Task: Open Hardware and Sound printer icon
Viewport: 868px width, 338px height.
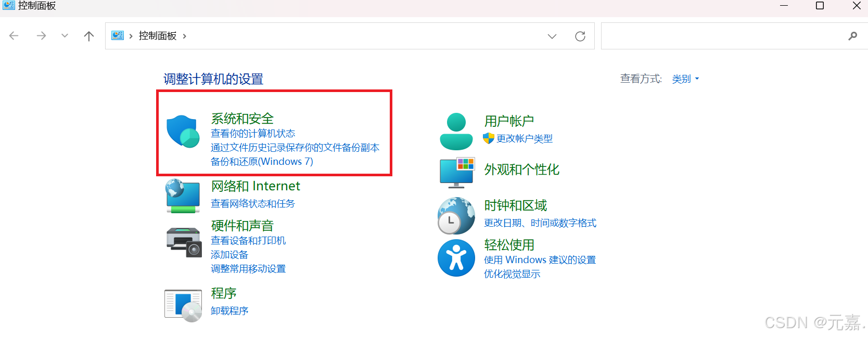Action: click(x=184, y=242)
